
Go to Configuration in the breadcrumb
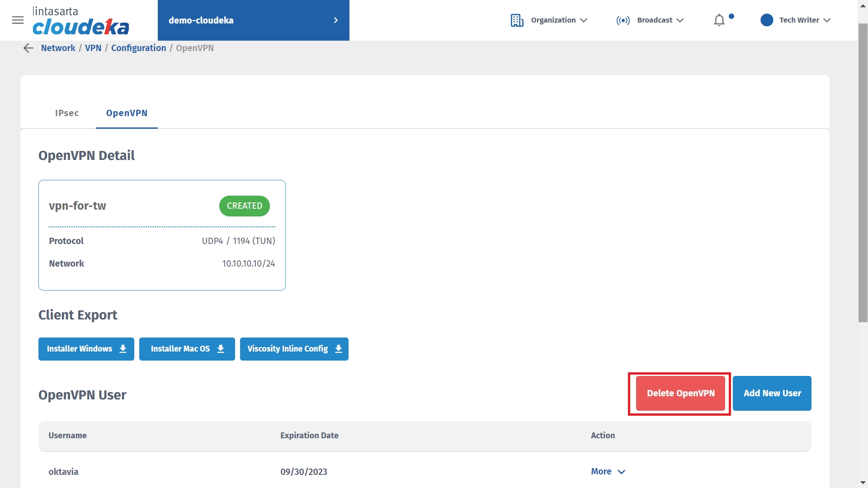pos(138,48)
